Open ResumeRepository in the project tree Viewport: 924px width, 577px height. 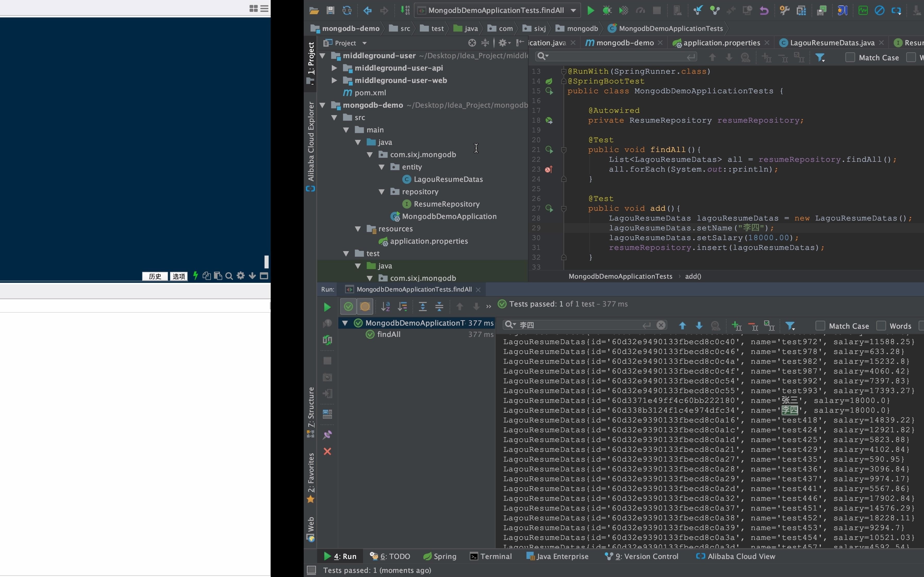446,204
